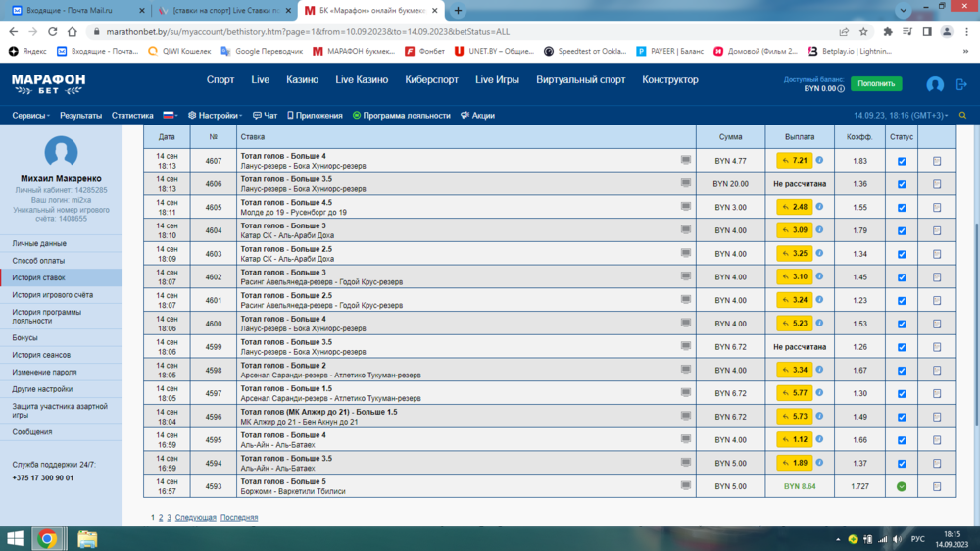
Task: Open bet details icon for bet 4607
Action: point(936,161)
